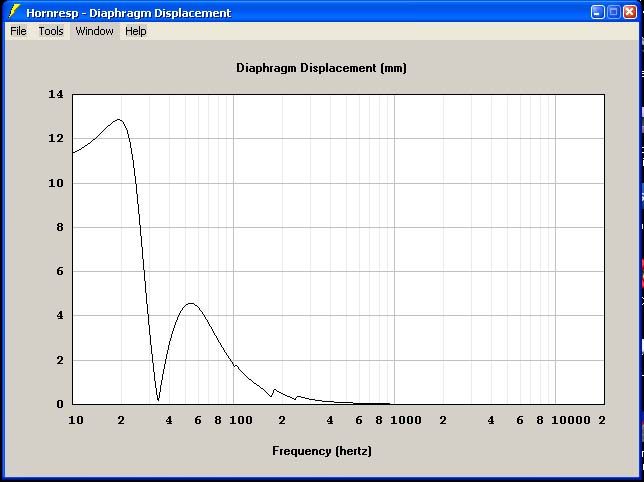Open the Window menu
644x482 pixels.
coord(94,31)
